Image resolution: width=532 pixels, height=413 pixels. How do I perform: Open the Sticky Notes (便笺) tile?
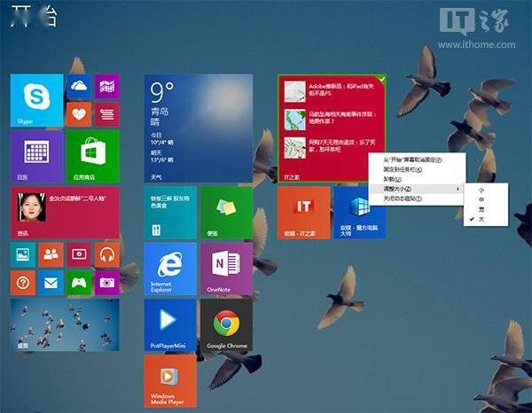pos(227,213)
